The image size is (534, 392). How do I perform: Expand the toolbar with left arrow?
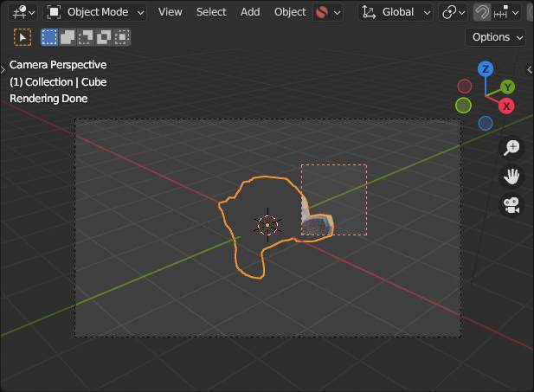point(3,70)
